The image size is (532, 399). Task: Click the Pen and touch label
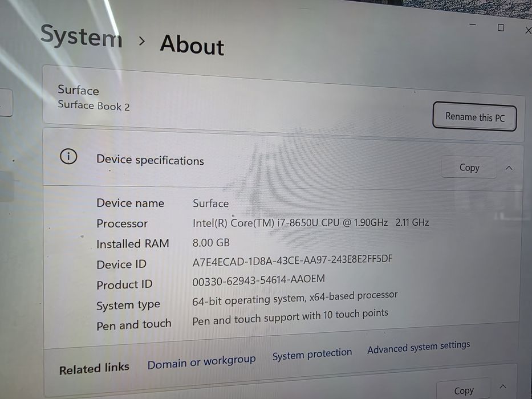coord(133,325)
